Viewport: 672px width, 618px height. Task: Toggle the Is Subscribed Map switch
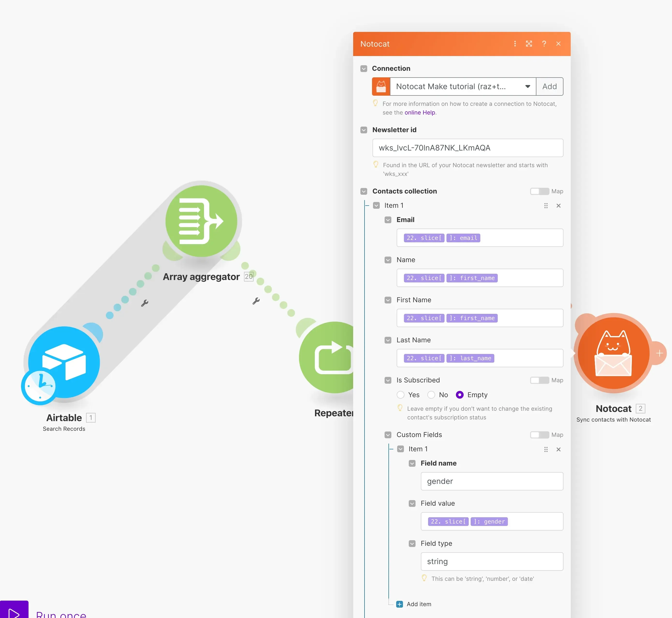(x=539, y=380)
